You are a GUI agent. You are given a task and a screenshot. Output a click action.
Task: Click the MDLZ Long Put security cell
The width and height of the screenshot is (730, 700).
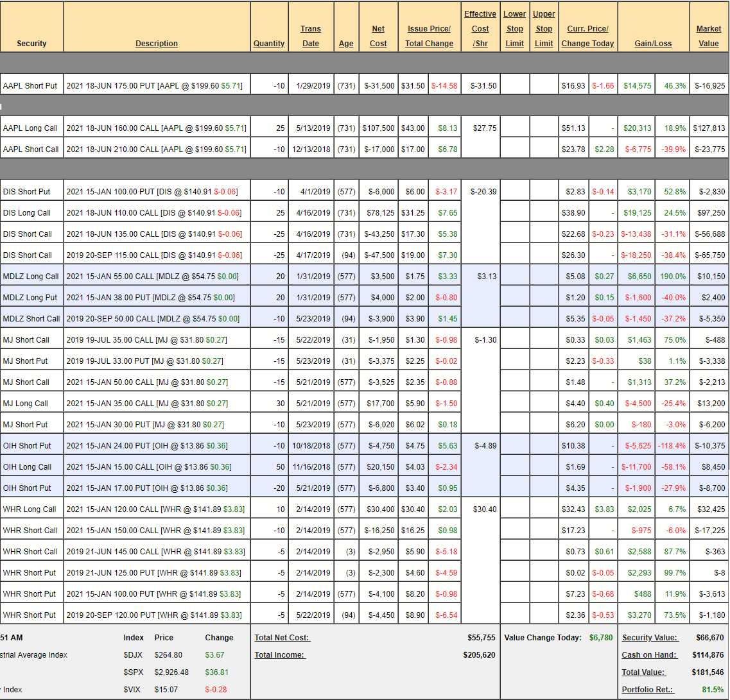pyautogui.click(x=30, y=298)
